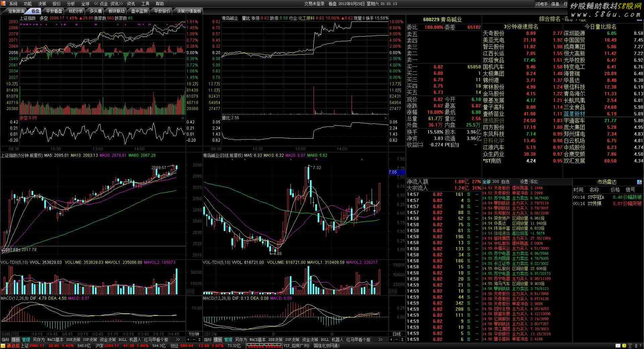Click the 闪电手 button
The image size is (644, 349).
click(x=542, y=4)
